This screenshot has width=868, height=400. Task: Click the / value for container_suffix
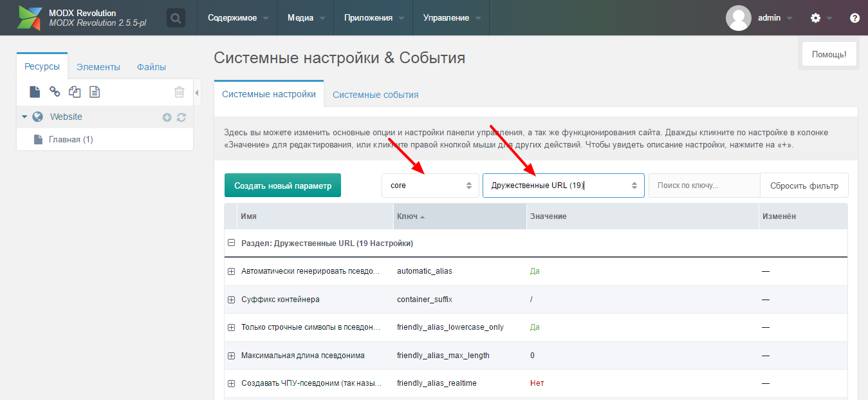[531, 300]
